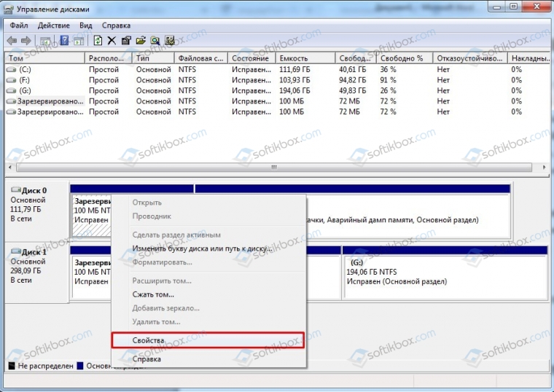Click the Refresh toolbar icon
The image size is (554, 392).
coord(98,41)
